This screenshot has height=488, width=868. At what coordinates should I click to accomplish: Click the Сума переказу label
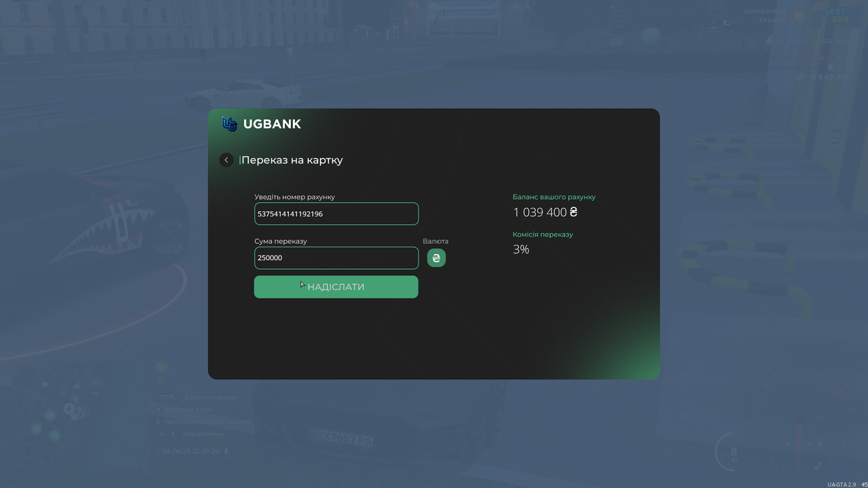[281, 241]
